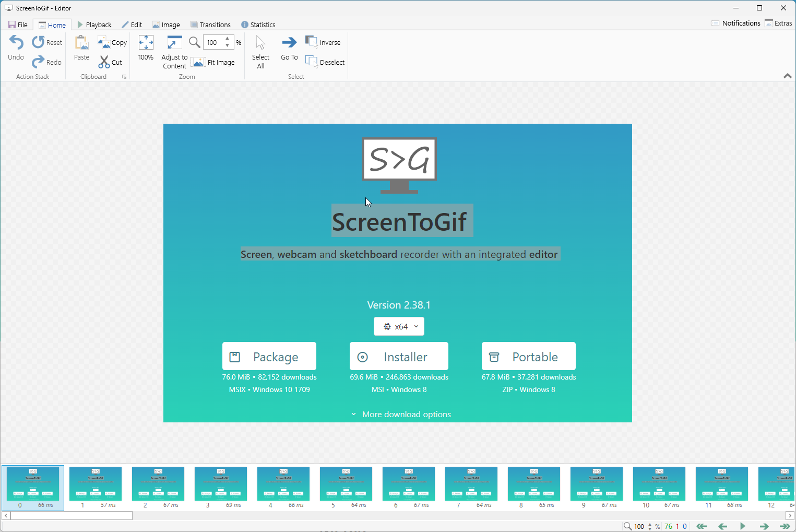Go to next frame arrow
Screen dimensions: 796x532
(x=764, y=526)
